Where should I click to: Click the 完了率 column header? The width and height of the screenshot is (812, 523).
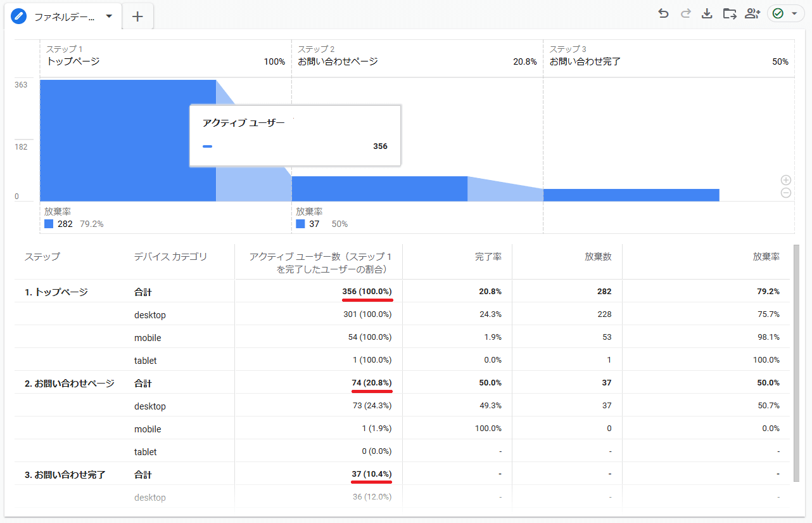[x=488, y=257]
